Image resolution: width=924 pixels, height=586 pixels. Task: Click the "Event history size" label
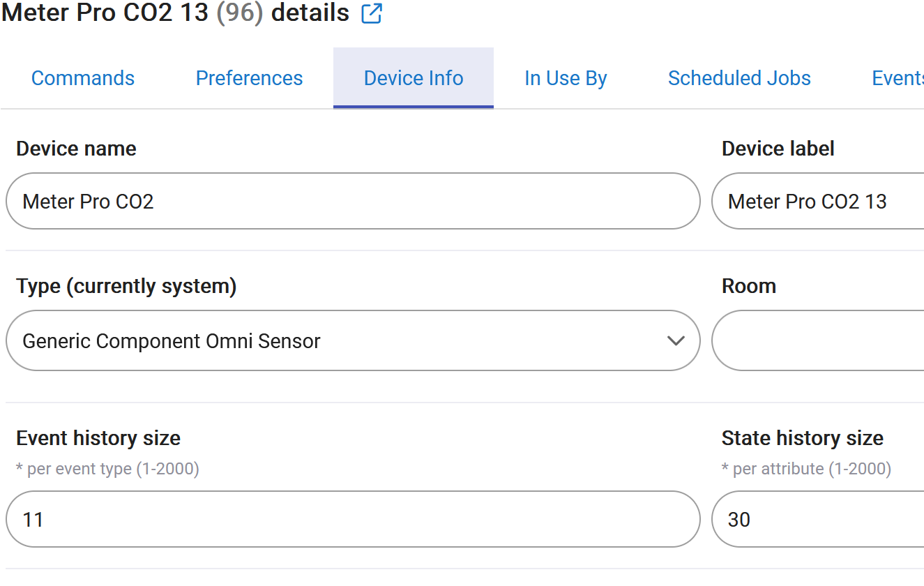click(x=98, y=438)
